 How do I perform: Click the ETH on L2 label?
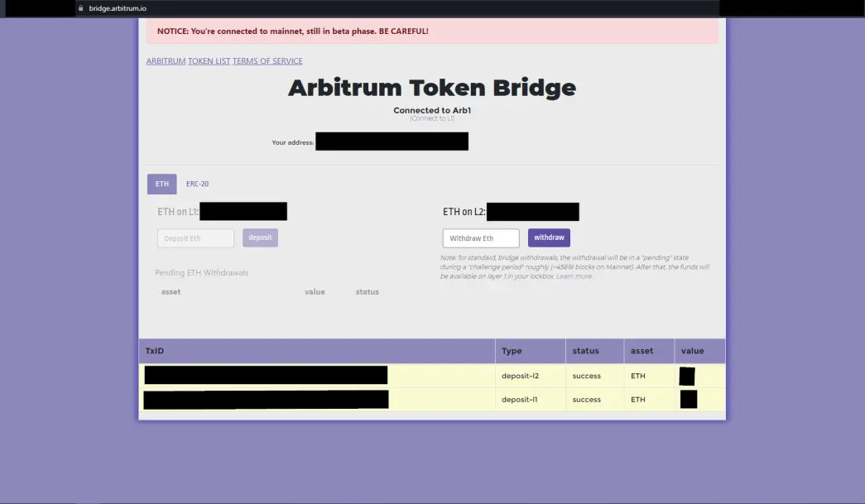(464, 212)
